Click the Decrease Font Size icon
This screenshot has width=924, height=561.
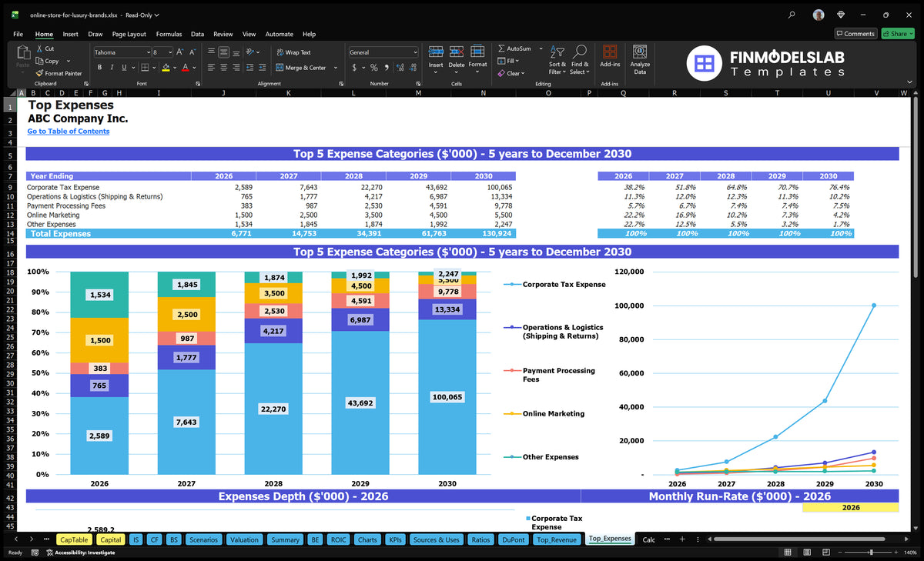coord(192,52)
